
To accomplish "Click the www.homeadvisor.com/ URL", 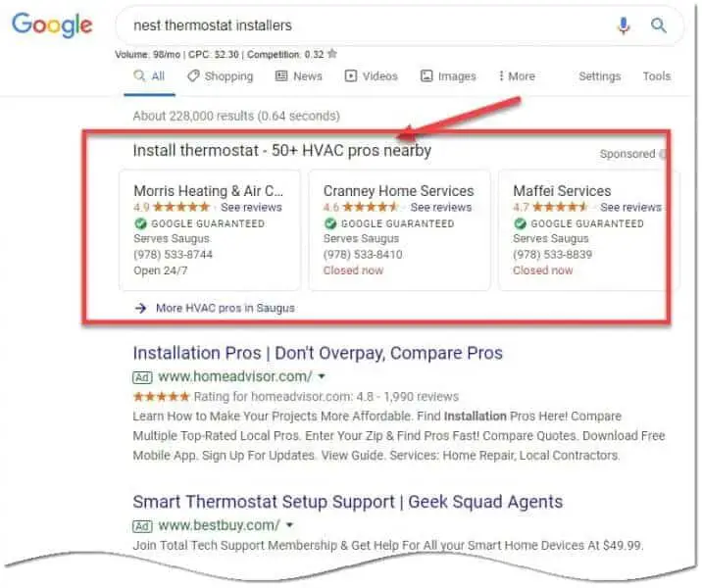I will [235, 376].
